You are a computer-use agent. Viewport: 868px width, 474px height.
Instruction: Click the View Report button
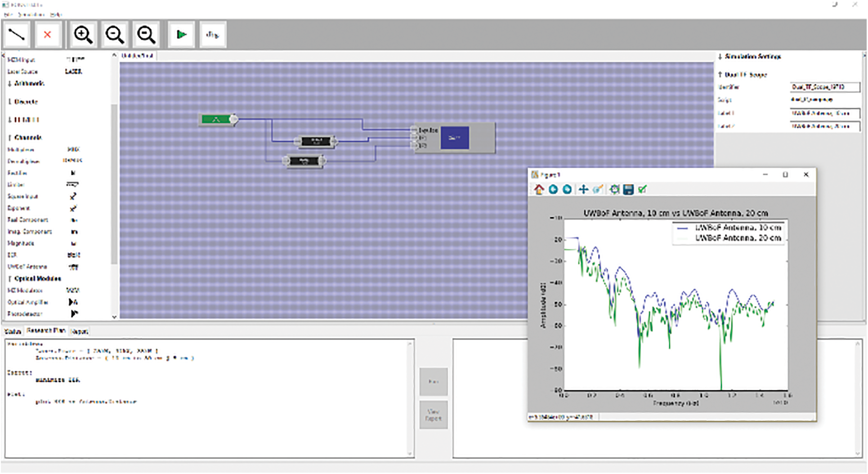tap(433, 415)
